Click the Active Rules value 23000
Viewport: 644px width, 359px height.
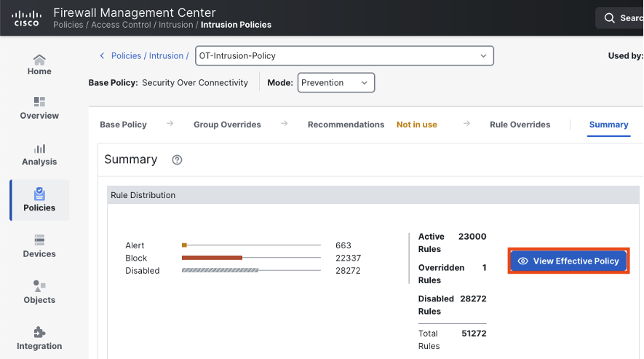pyautogui.click(x=472, y=237)
